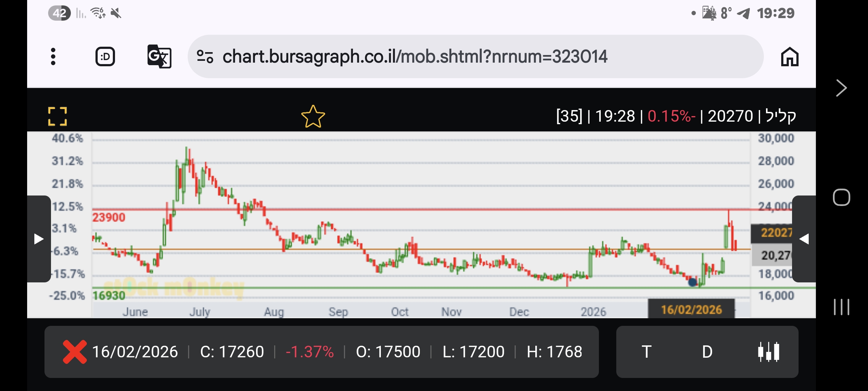Add stock to favorites with star
This screenshot has width=868, height=391.
[x=313, y=117]
